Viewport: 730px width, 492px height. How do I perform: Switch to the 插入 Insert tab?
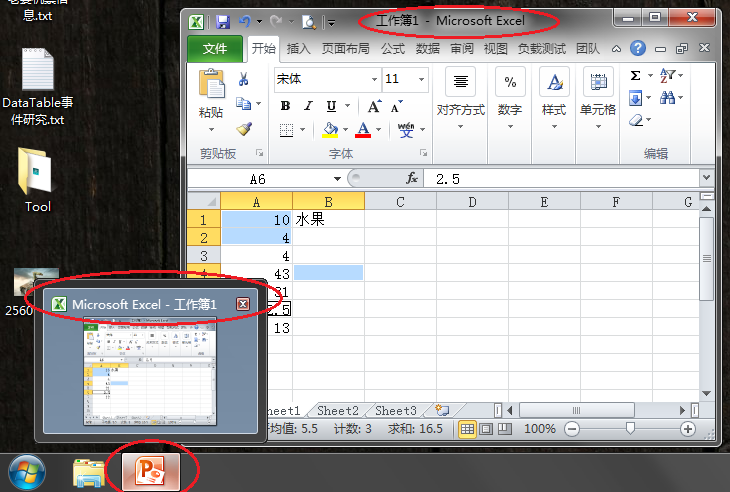[x=298, y=48]
